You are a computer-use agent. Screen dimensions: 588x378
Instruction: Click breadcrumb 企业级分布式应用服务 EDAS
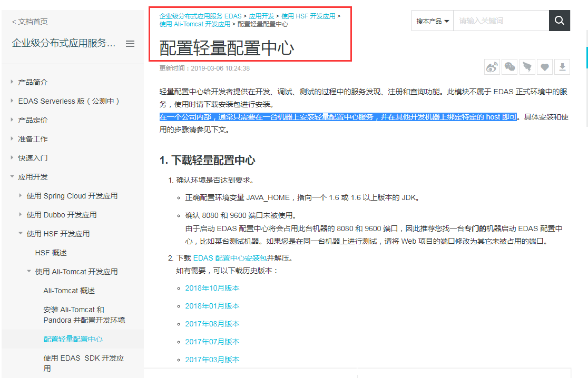coord(200,16)
